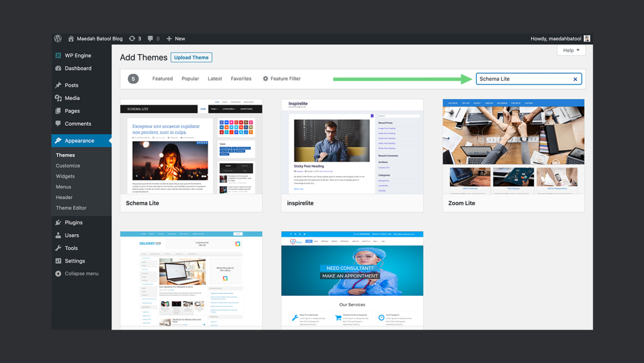
Task: Switch to the Popular themes tab
Action: pos(191,79)
